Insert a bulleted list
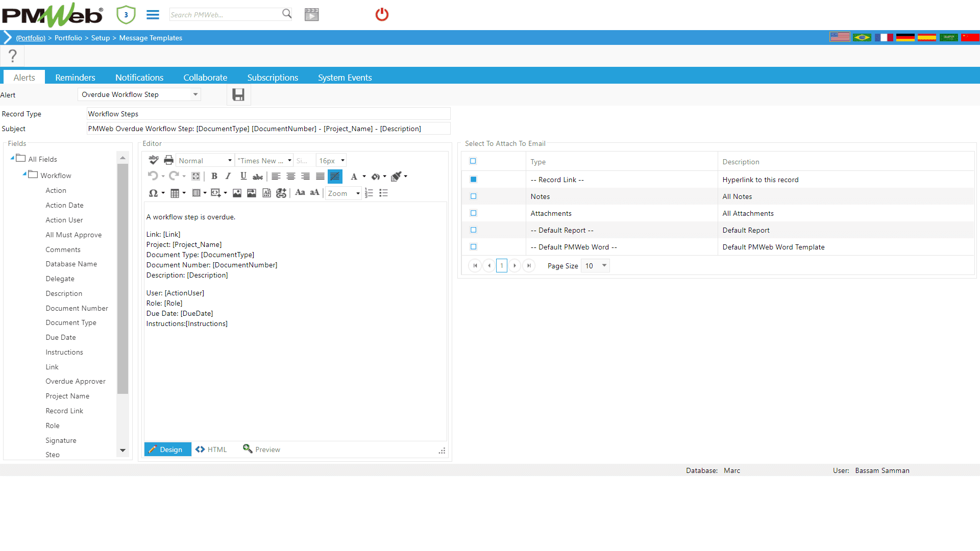980x551 pixels. point(384,193)
